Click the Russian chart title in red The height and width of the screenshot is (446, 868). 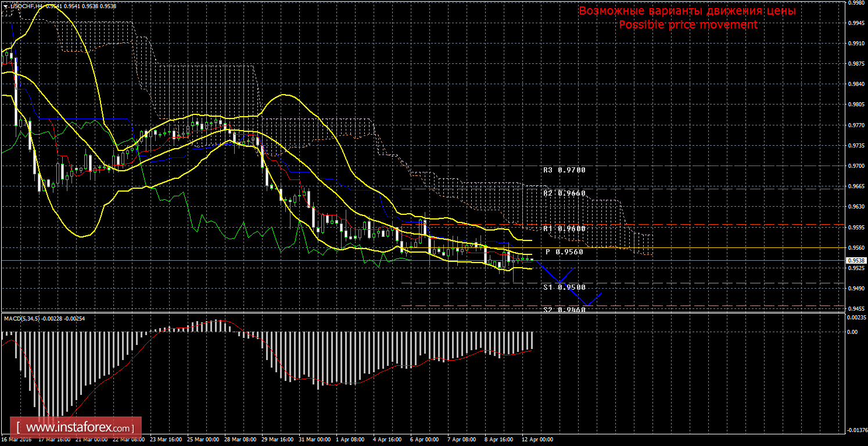(687, 11)
